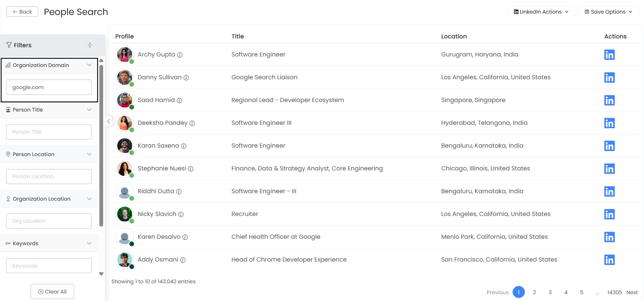Image resolution: width=644 pixels, height=301 pixels.
Task: Open Nicky Slavich's LinkedIn icon
Action: tap(609, 214)
